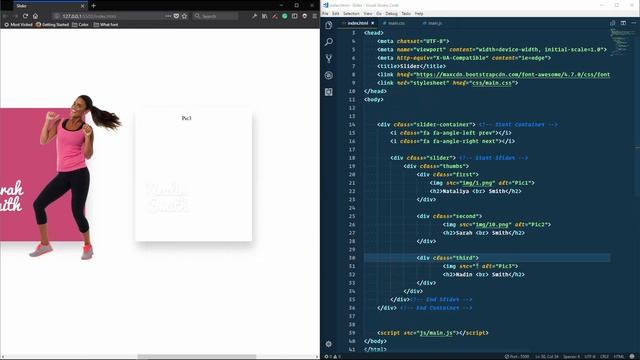The height and width of the screenshot is (360, 640).
Task: Open a new Firefox tab
Action: [93, 6]
